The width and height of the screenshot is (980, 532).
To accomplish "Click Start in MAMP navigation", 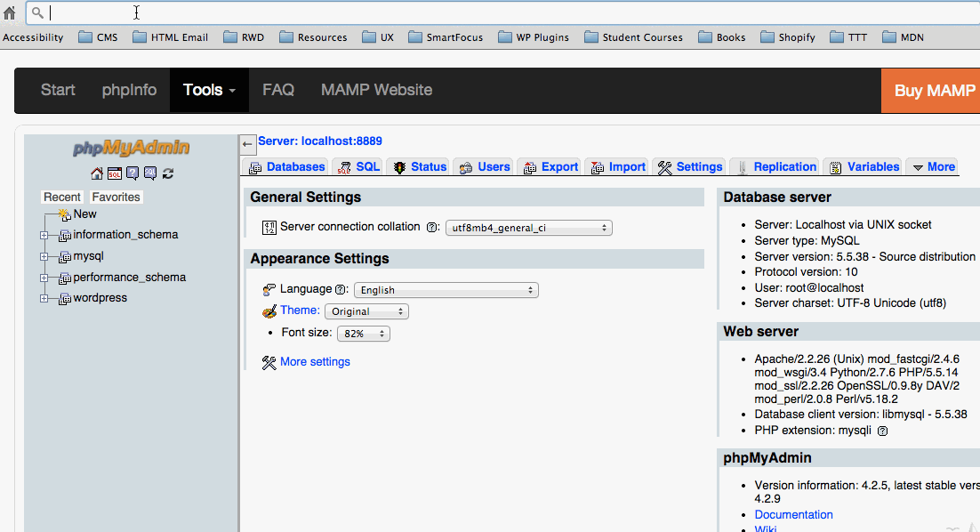I will point(58,90).
